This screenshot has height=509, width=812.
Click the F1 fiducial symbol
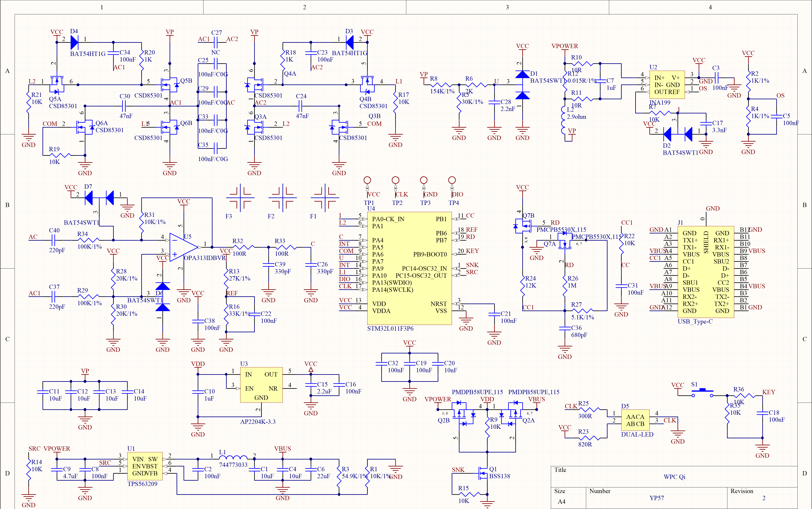(x=325, y=198)
